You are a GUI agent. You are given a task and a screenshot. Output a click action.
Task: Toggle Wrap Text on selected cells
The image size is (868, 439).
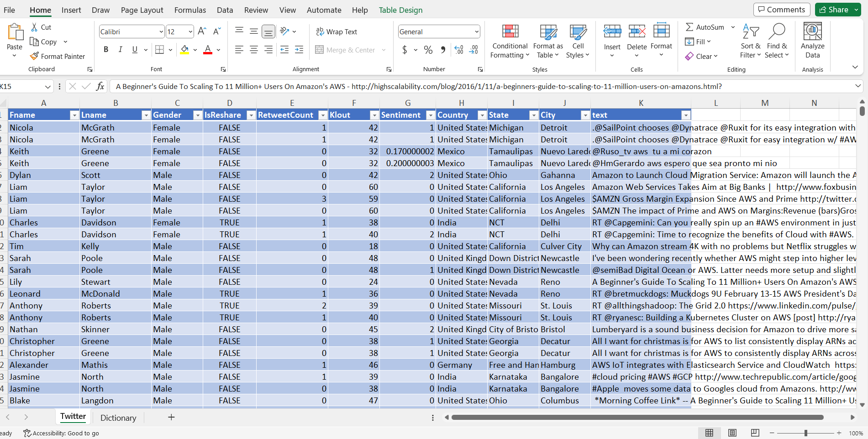(337, 31)
